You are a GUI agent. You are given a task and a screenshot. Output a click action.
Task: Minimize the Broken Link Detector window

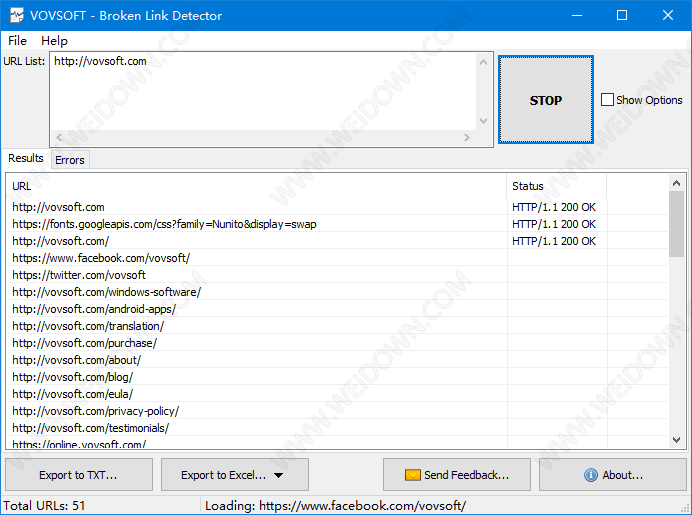[577, 15]
